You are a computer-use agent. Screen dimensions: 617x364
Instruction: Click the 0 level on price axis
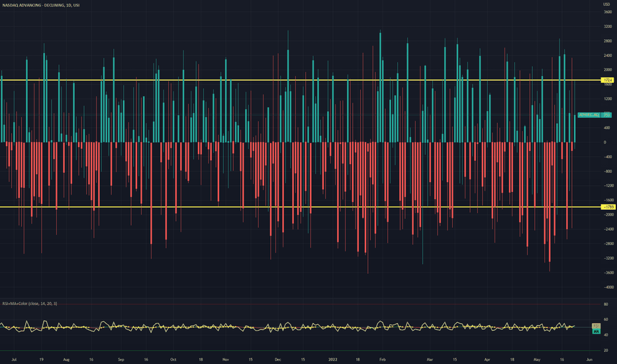pyautogui.click(x=605, y=142)
